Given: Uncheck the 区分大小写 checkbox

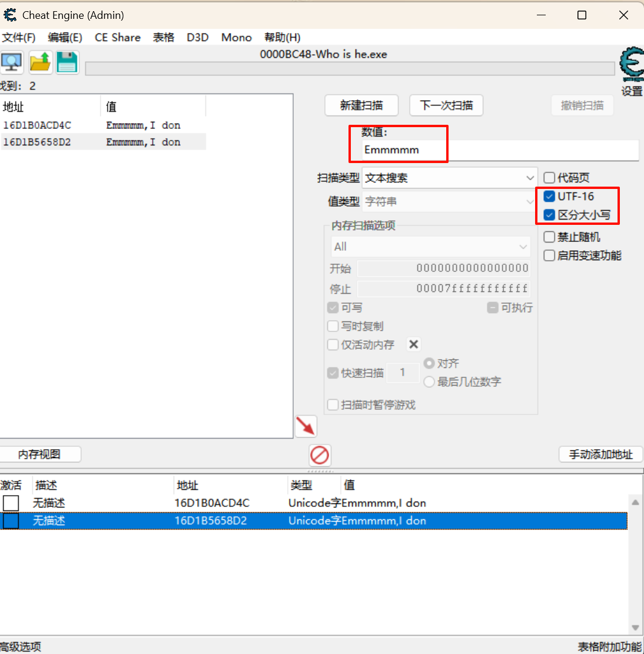Looking at the screenshot, I should click(x=549, y=215).
